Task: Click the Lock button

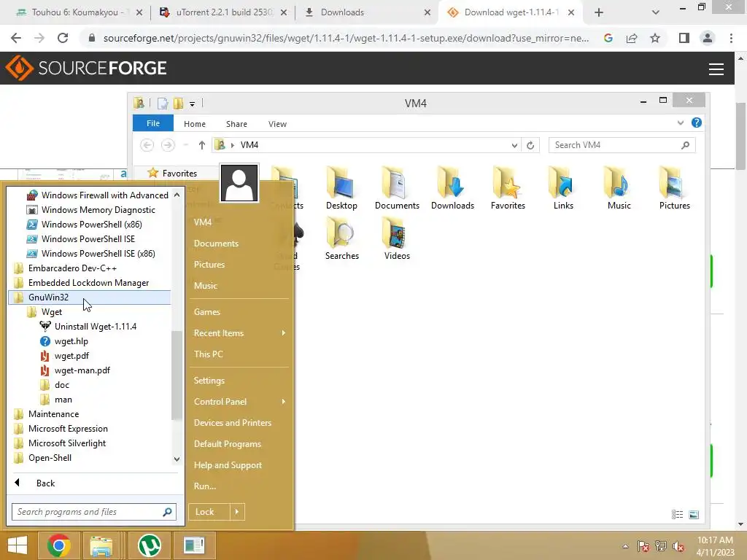Action: click(209, 512)
